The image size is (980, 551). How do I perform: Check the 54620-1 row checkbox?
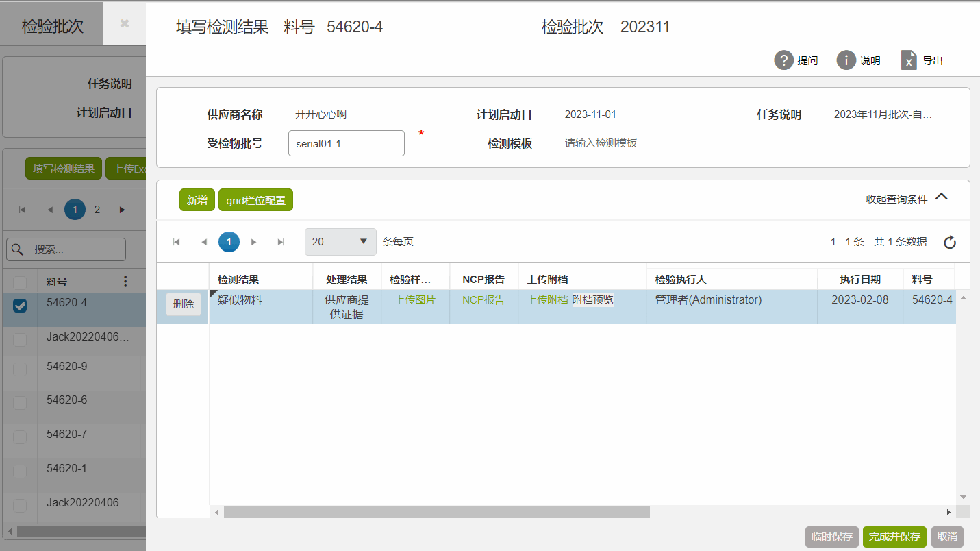[20, 471]
